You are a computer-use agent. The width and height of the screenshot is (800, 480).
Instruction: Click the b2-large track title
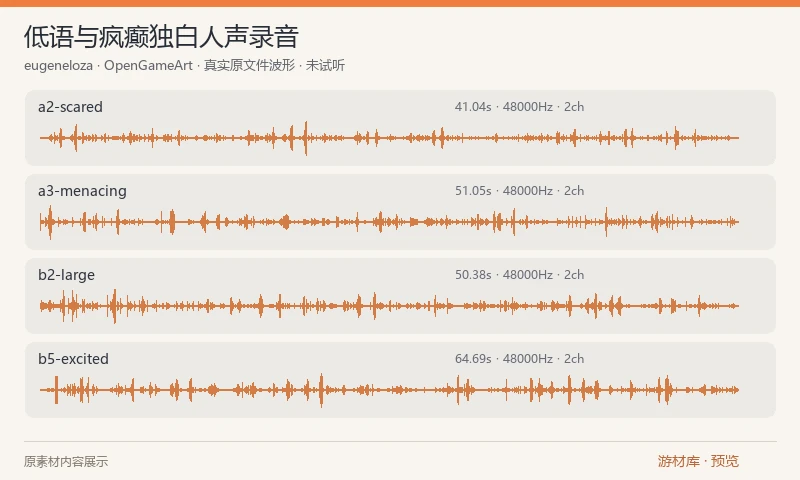tap(66, 275)
